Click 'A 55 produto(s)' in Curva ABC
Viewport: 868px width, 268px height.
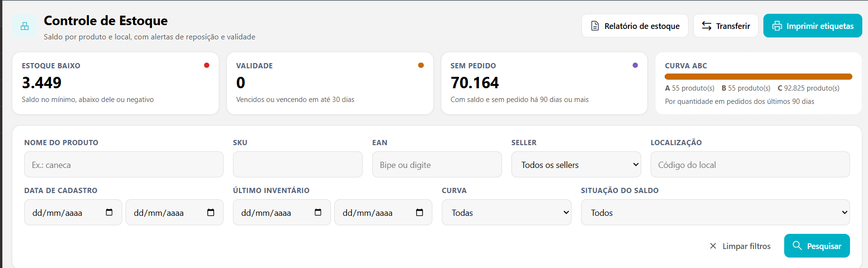(x=689, y=88)
